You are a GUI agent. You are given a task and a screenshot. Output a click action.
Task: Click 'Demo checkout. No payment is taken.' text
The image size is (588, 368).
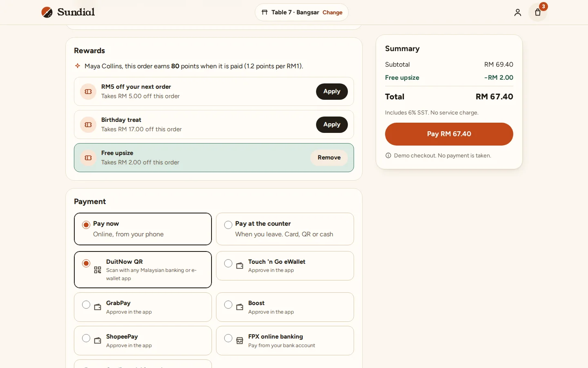[443, 155]
